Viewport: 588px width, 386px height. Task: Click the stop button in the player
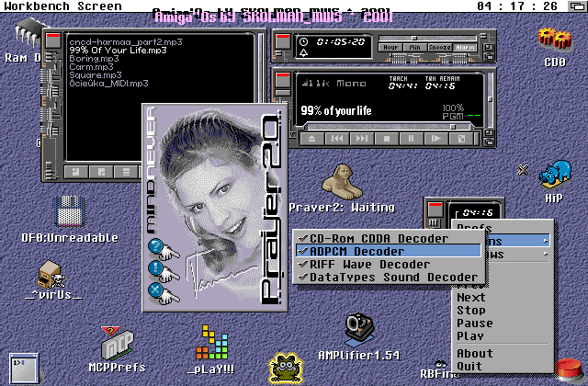[x=386, y=139]
